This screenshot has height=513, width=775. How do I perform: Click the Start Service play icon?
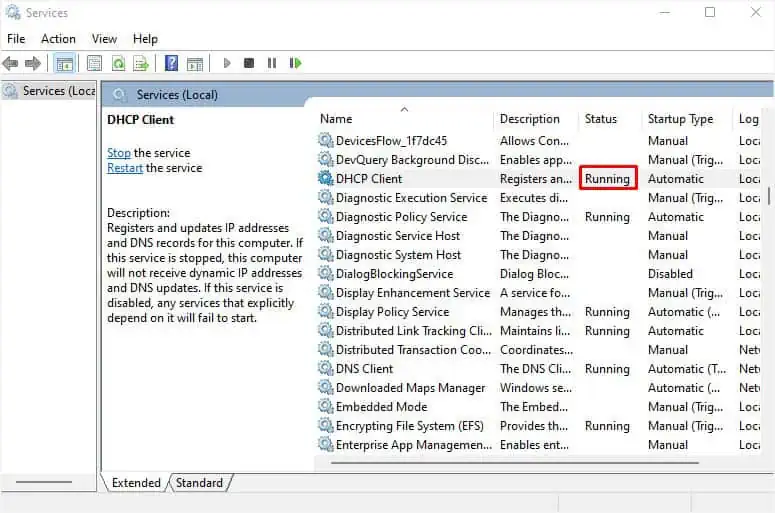(227, 63)
